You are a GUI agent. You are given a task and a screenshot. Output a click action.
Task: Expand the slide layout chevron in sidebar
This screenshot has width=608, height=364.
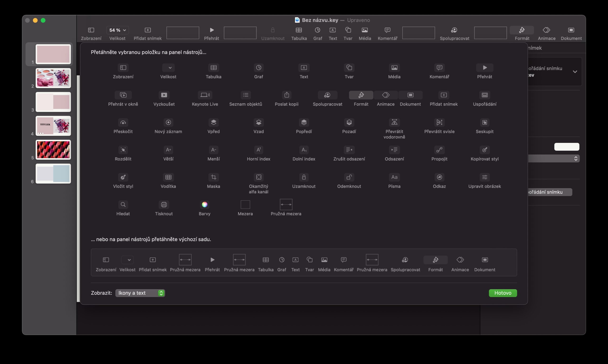tap(575, 72)
